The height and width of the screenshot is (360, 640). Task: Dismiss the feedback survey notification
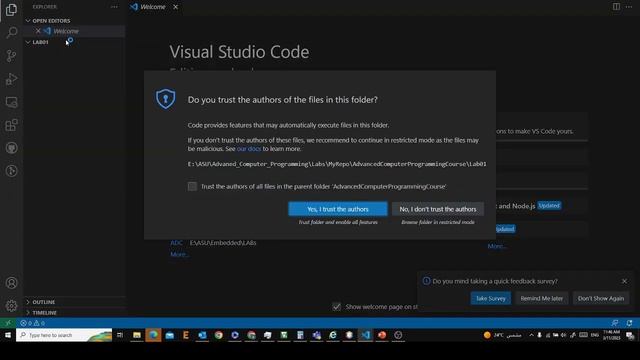[x=624, y=281]
